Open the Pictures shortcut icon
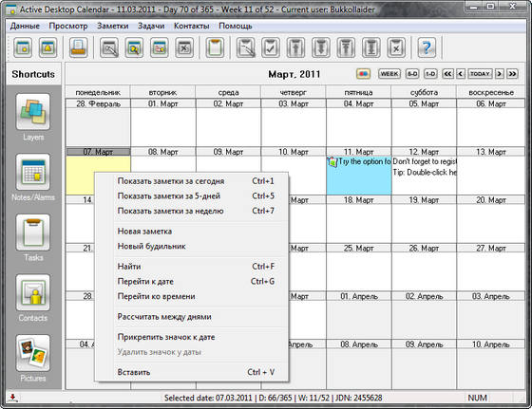 [x=33, y=353]
